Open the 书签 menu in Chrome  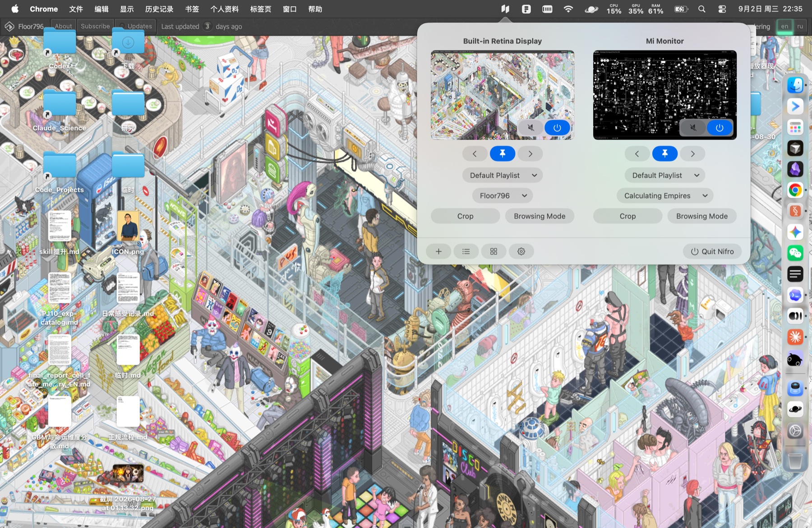point(192,9)
